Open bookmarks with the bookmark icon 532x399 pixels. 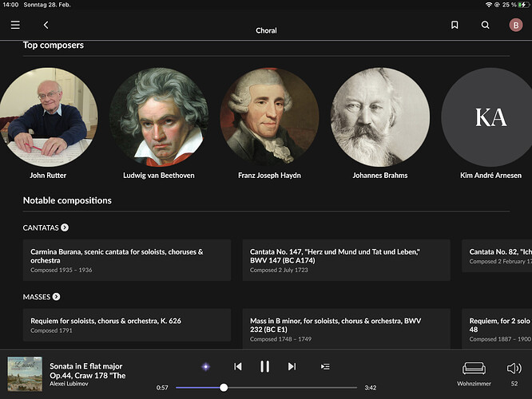pyautogui.click(x=455, y=25)
